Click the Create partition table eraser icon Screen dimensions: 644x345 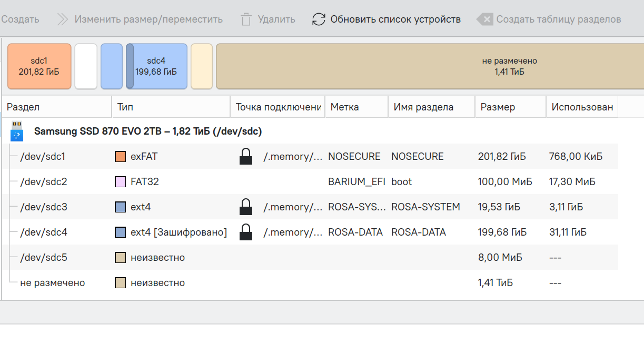click(x=484, y=19)
